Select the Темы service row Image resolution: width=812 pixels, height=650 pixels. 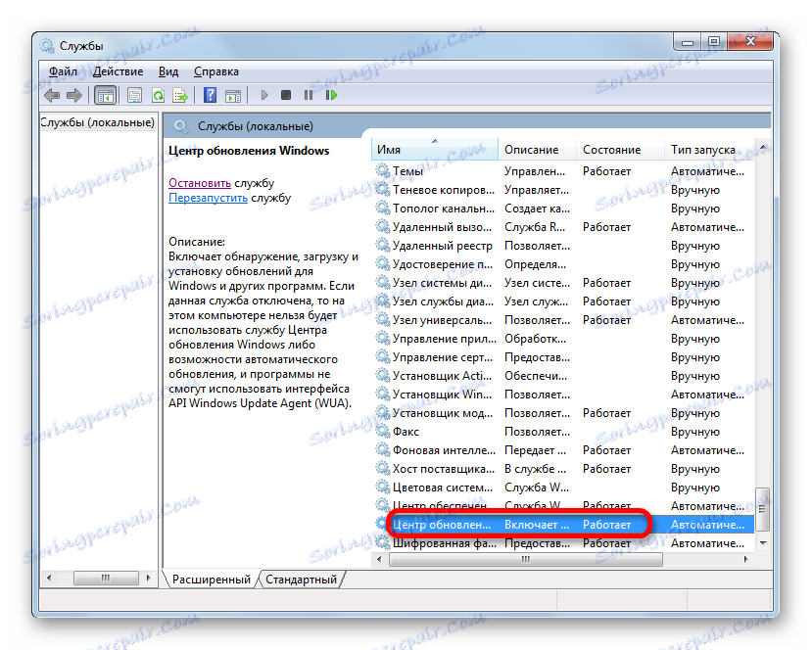tap(563, 170)
